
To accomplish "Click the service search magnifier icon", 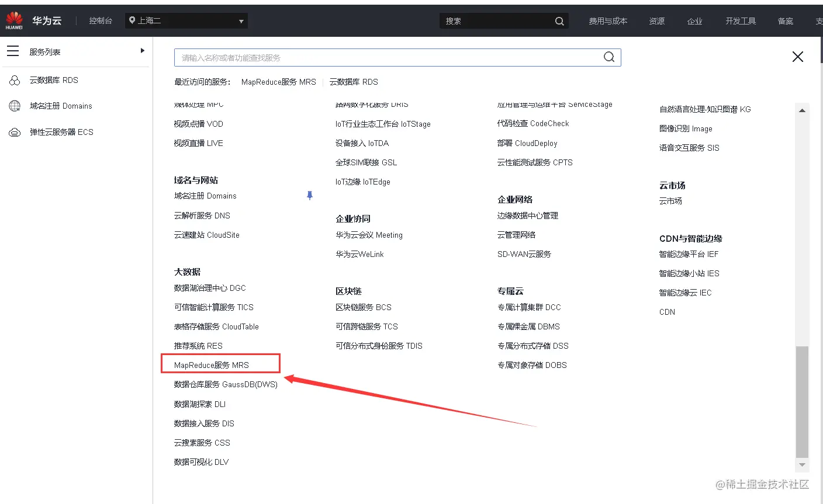I will 609,57.
